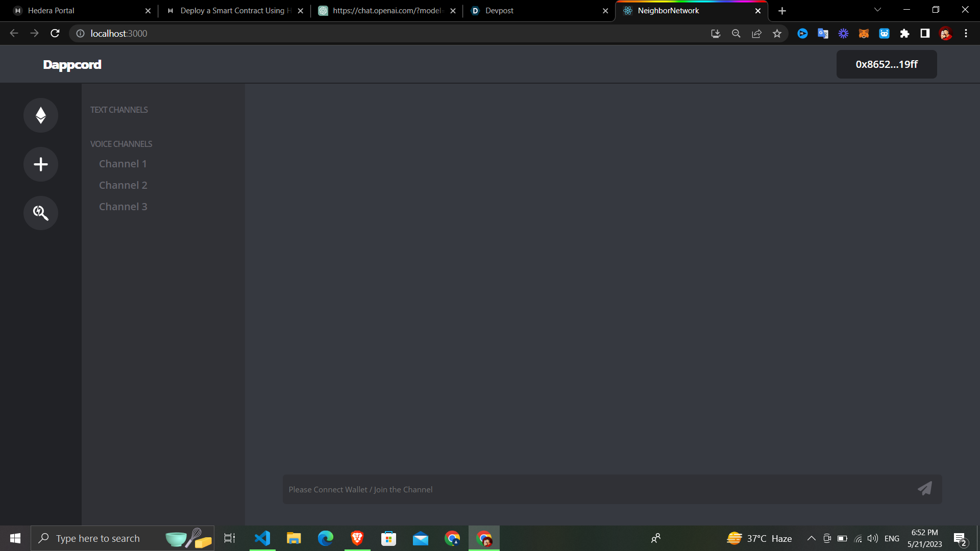Click the share page icon in address bar
The width and height of the screenshot is (980, 551).
[756, 34]
